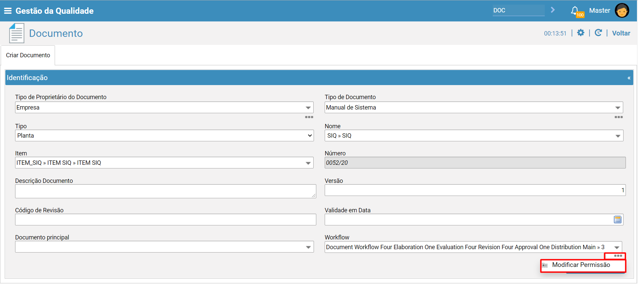Open calendar picker for Validade em Data

tap(618, 220)
